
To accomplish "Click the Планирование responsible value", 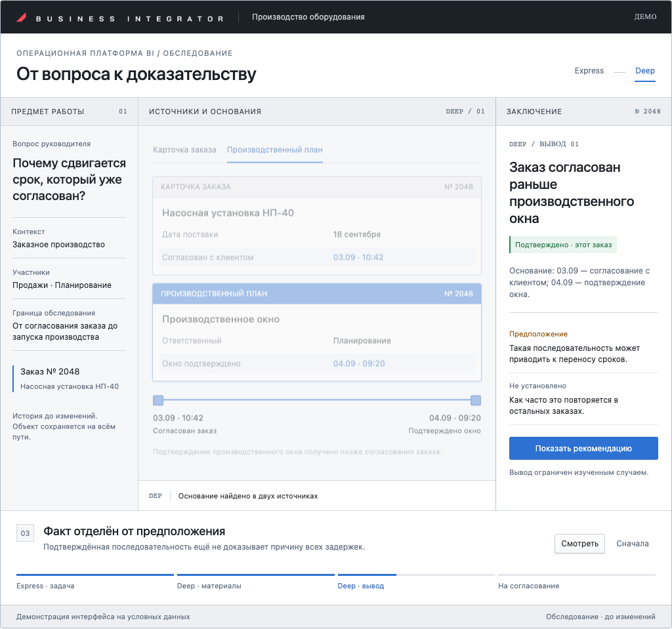I will tap(362, 340).
